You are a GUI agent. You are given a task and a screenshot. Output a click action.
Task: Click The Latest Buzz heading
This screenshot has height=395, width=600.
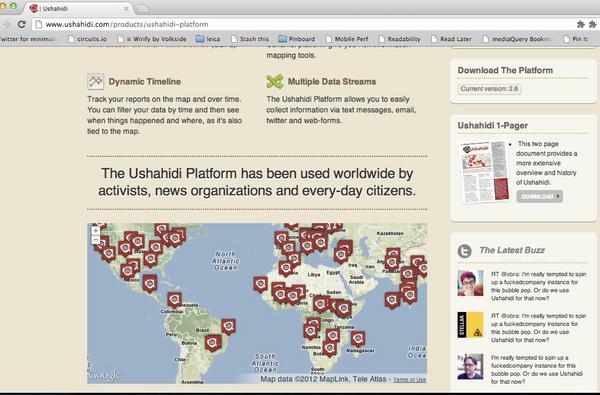512,250
